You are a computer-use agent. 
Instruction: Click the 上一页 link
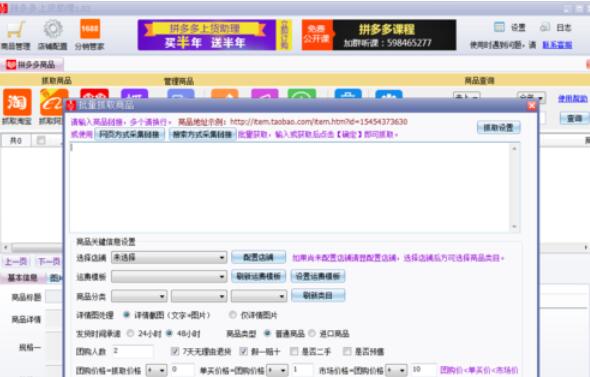click(x=16, y=261)
